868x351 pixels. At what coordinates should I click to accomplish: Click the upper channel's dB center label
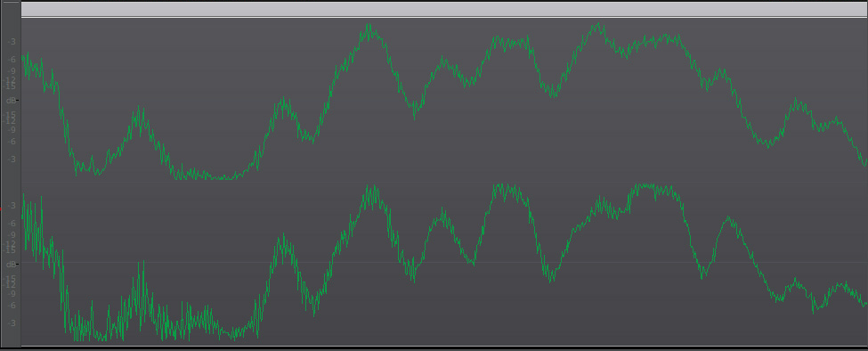click(12, 100)
